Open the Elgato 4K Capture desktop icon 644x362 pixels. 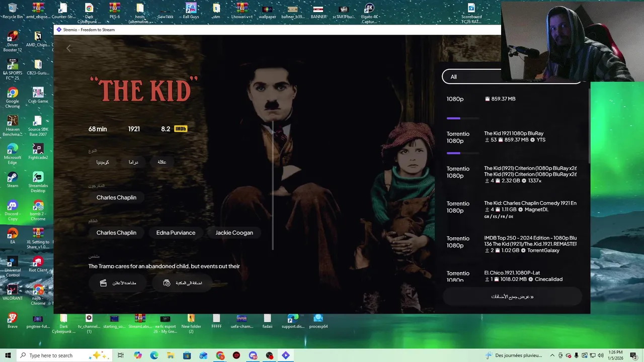[369, 13]
